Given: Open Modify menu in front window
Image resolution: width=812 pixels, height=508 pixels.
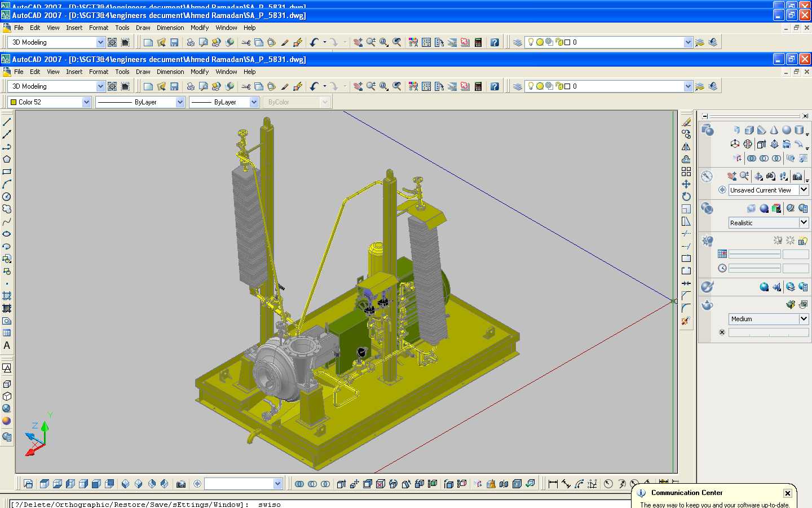Looking at the screenshot, I should coord(200,72).
